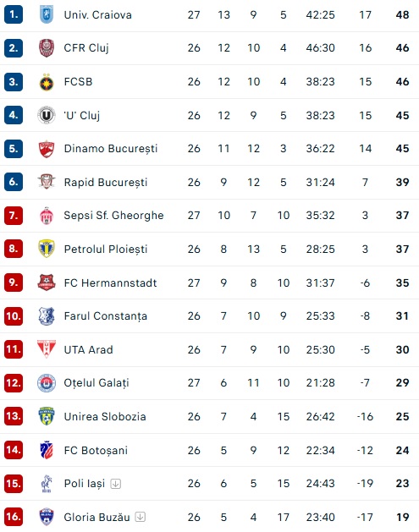Open the Sepsi Sf. Gheorghe team page

pos(113,216)
